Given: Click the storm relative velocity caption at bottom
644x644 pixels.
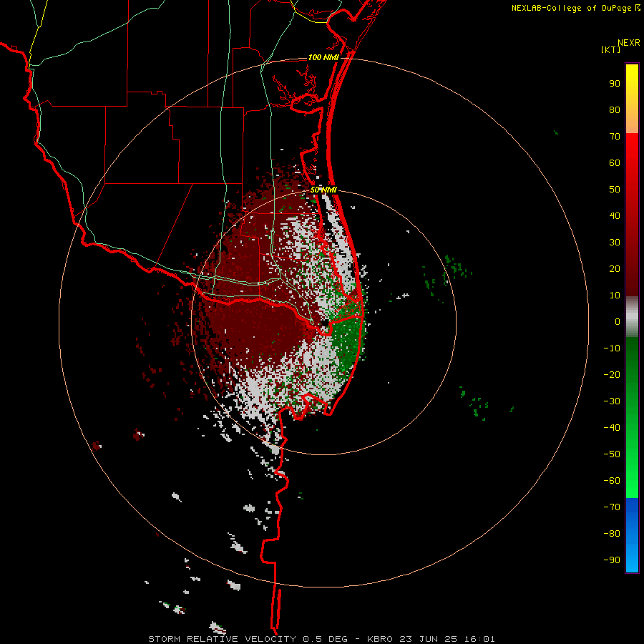Looking at the screenshot, I should coord(321,639).
